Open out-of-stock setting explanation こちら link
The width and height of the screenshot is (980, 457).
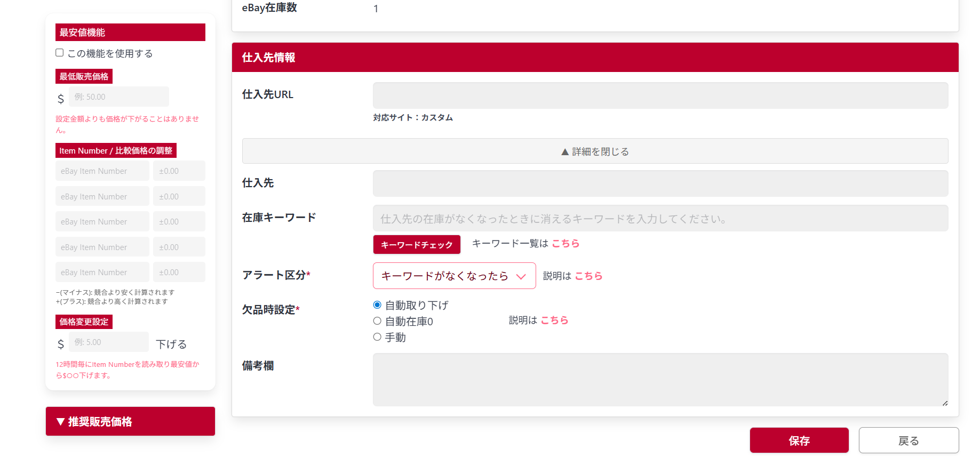point(554,320)
